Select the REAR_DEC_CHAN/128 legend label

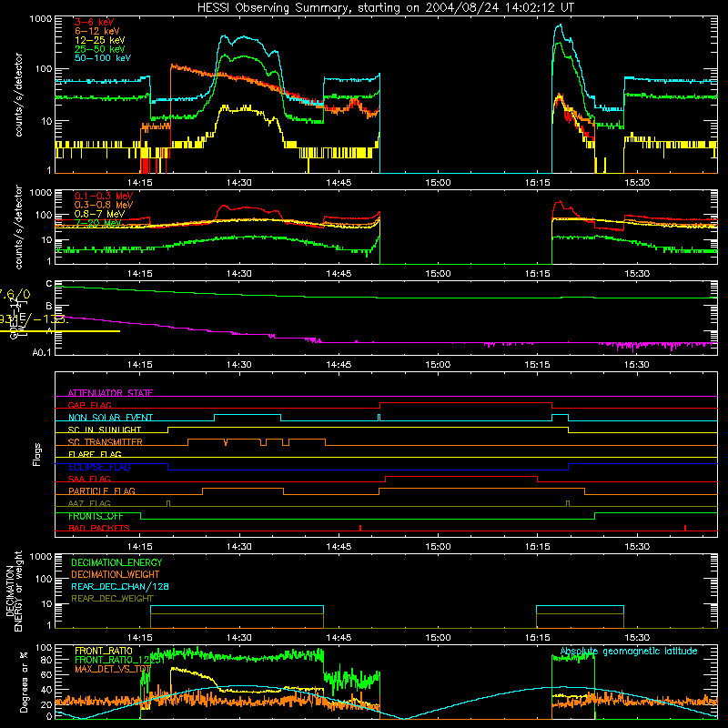coord(120,586)
